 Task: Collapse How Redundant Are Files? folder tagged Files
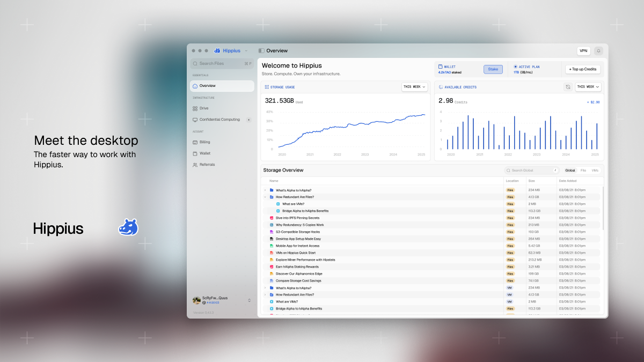point(265,197)
